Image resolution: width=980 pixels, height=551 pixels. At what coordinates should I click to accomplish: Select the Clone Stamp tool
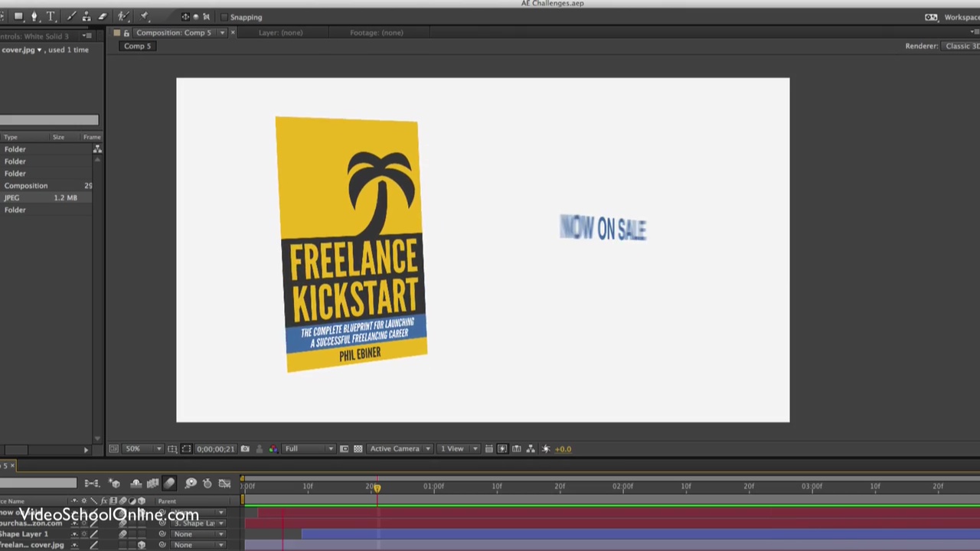pyautogui.click(x=87, y=16)
